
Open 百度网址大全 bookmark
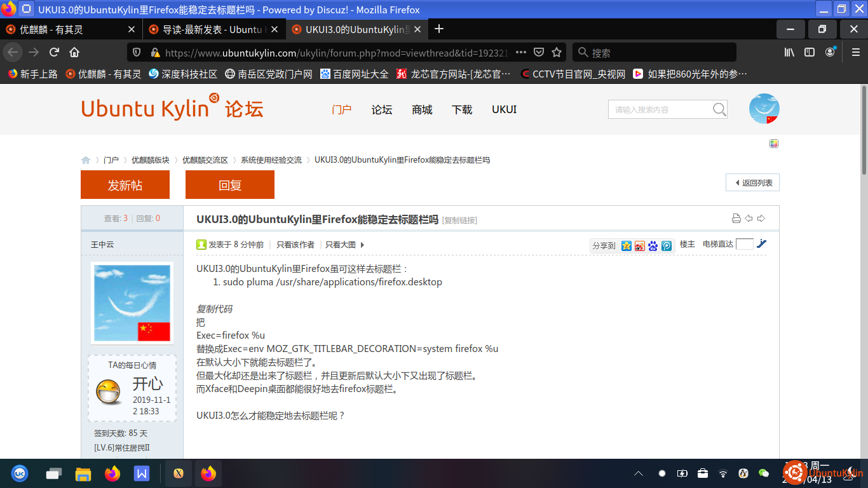click(x=355, y=74)
